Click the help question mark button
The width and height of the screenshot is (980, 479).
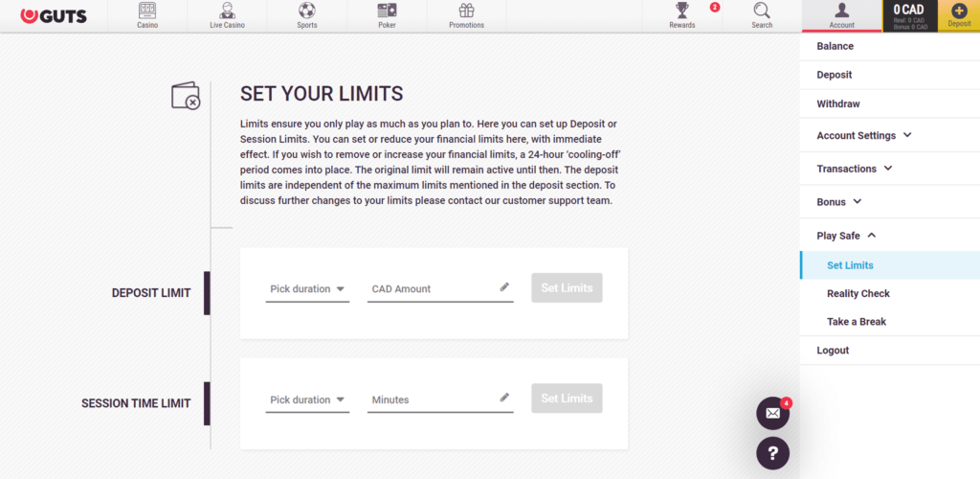[x=772, y=453]
